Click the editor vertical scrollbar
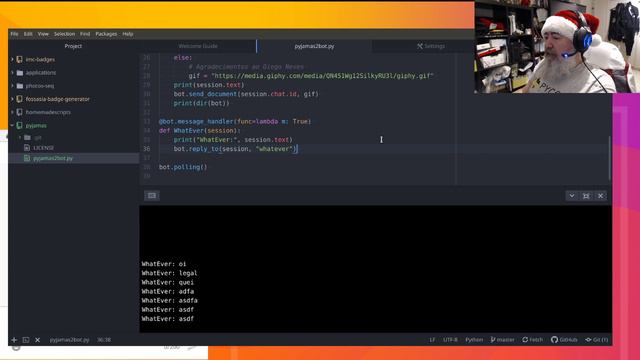 coord(610,157)
